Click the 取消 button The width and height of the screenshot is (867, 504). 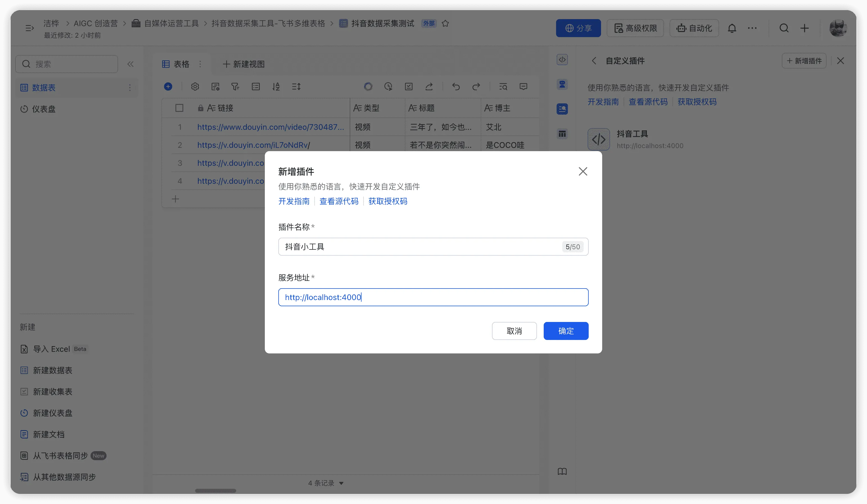pyautogui.click(x=514, y=331)
